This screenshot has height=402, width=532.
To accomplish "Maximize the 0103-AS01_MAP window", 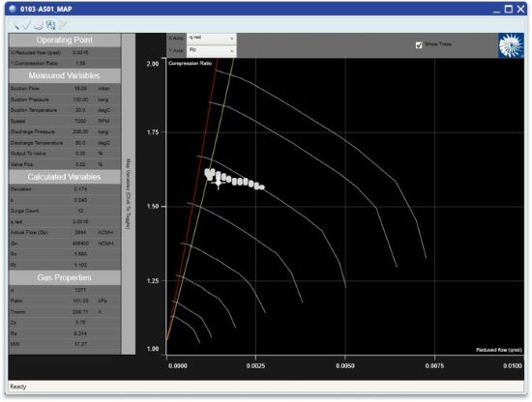I will coord(509,9).
